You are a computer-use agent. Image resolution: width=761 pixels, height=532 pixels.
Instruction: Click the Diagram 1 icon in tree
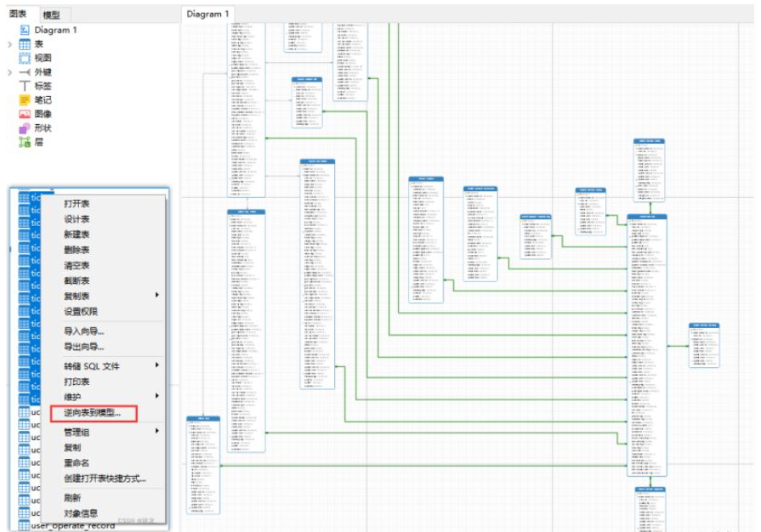25,30
